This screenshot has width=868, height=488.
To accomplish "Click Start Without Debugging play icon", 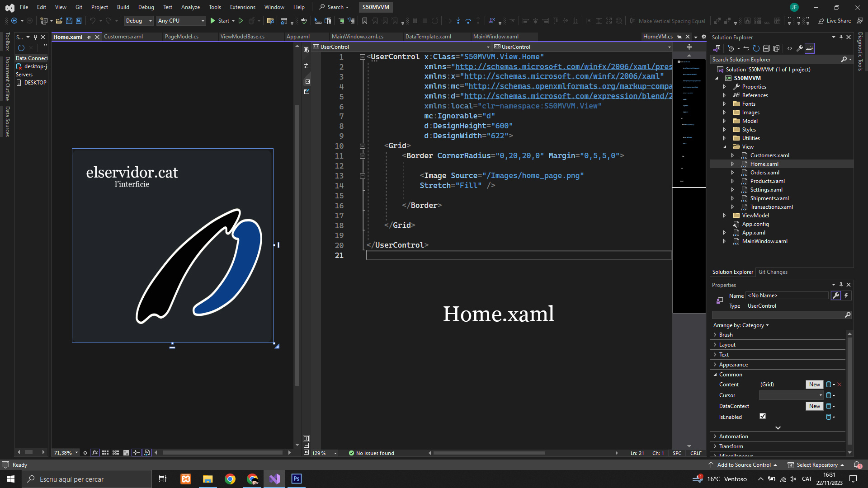I will click(241, 21).
